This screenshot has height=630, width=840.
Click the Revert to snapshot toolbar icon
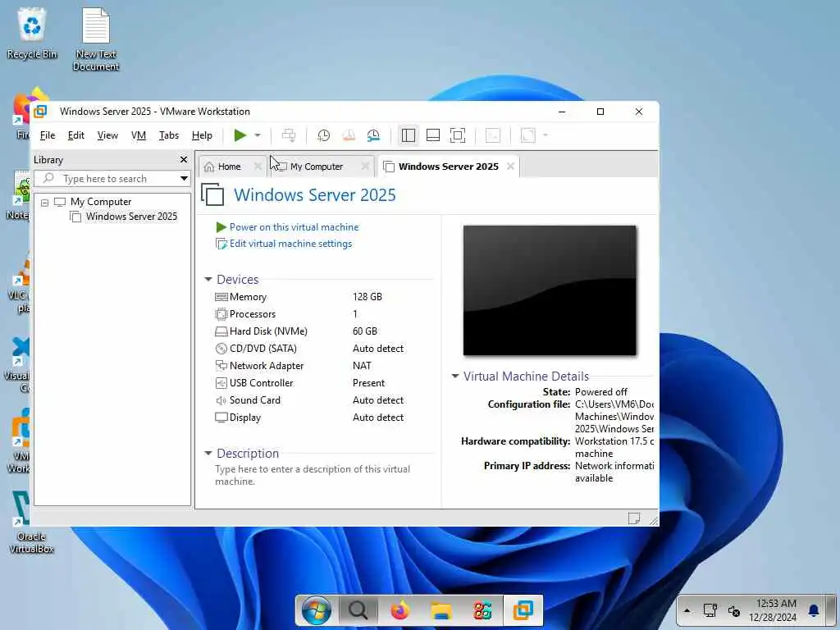(349, 135)
